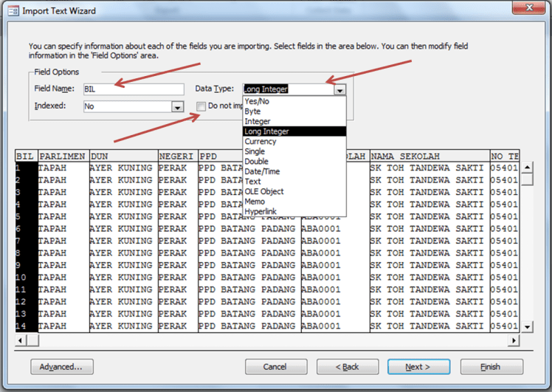Select the BIL column header
The width and height of the screenshot is (552, 392).
point(27,156)
